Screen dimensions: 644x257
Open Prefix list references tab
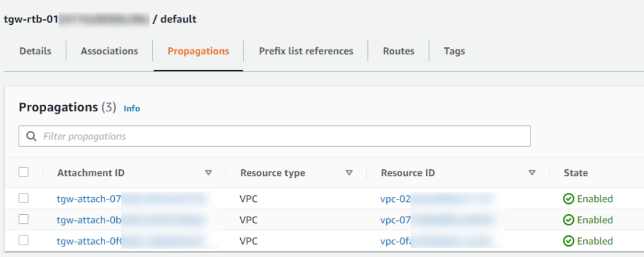point(306,51)
